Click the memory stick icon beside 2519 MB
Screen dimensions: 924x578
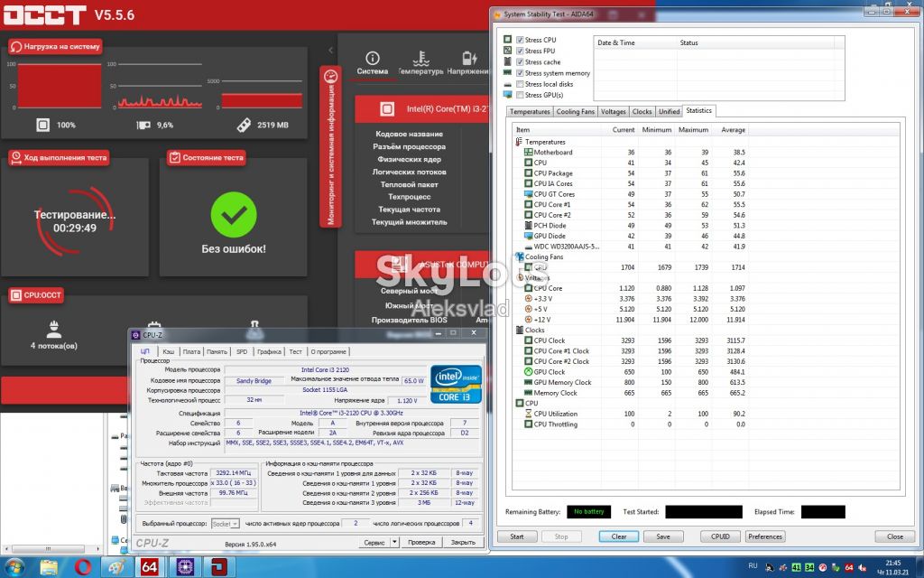click(x=244, y=125)
